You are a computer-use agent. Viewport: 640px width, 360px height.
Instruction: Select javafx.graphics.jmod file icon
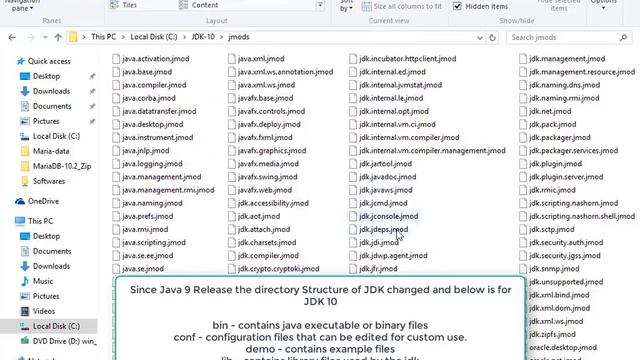point(232,151)
